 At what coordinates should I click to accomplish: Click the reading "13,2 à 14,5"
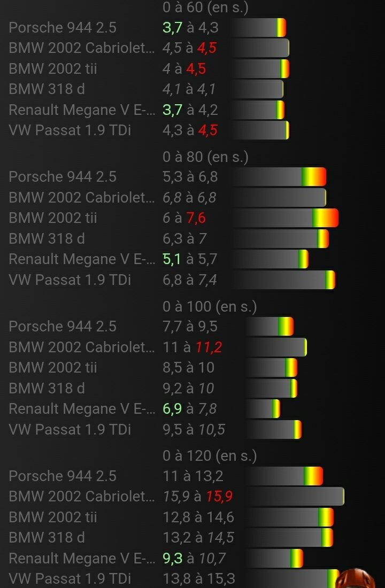coord(198,537)
